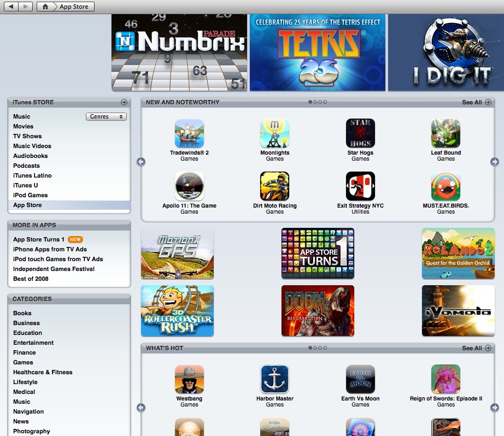Image resolution: width=504 pixels, height=436 pixels.
Task: Open the Westbang app icon
Action: coord(189,379)
